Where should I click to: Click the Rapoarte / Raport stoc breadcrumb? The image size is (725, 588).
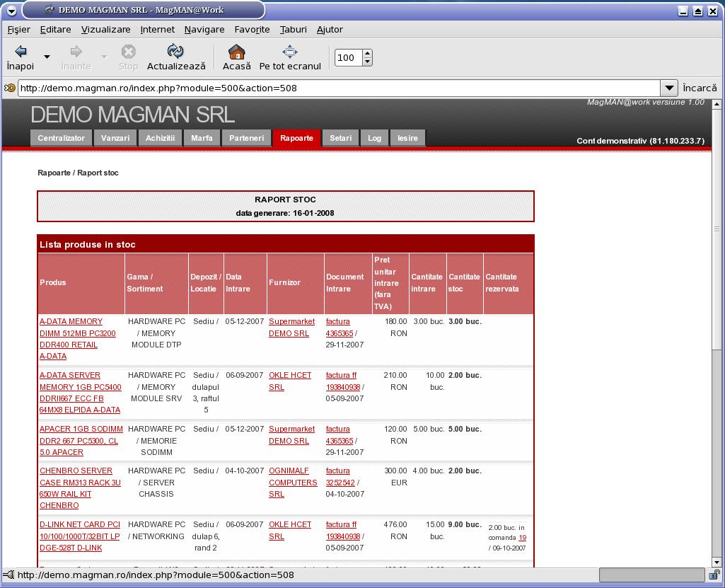pos(78,173)
